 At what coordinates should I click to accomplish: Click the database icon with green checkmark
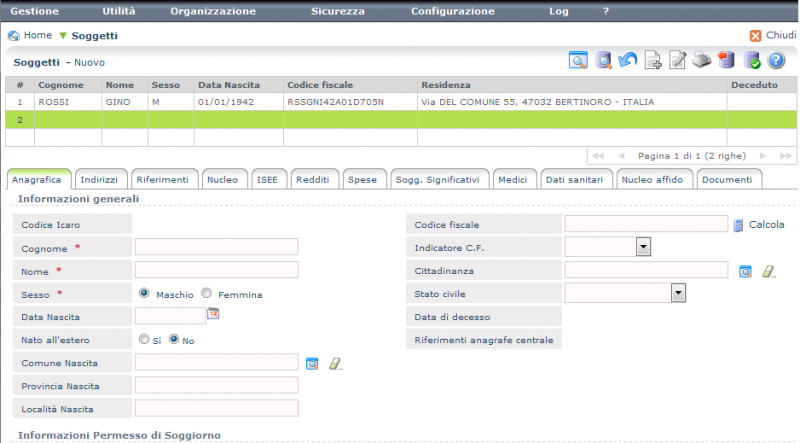pyautogui.click(x=752, y=61)
